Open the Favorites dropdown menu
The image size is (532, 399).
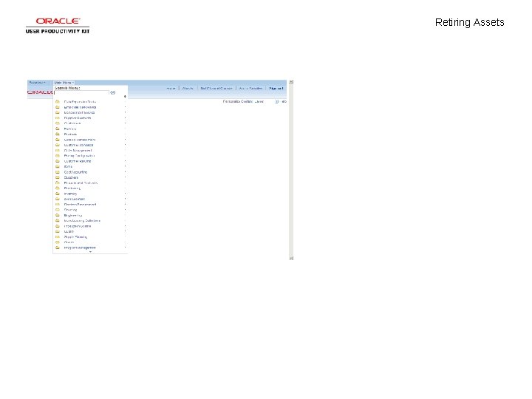37,83
